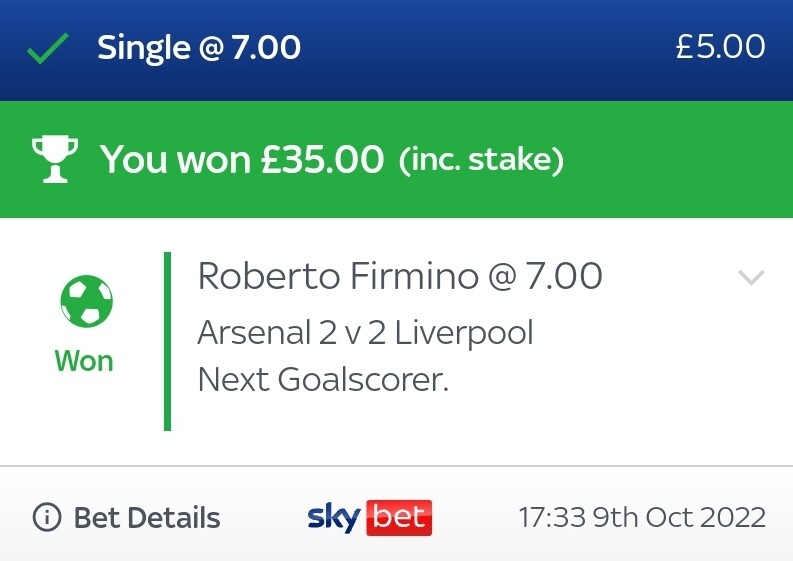Image resolution: width=793 pixels, height=561 pixels.
Task: Click the Next Goalscorer market text
Action: click(x=323, y=379)
